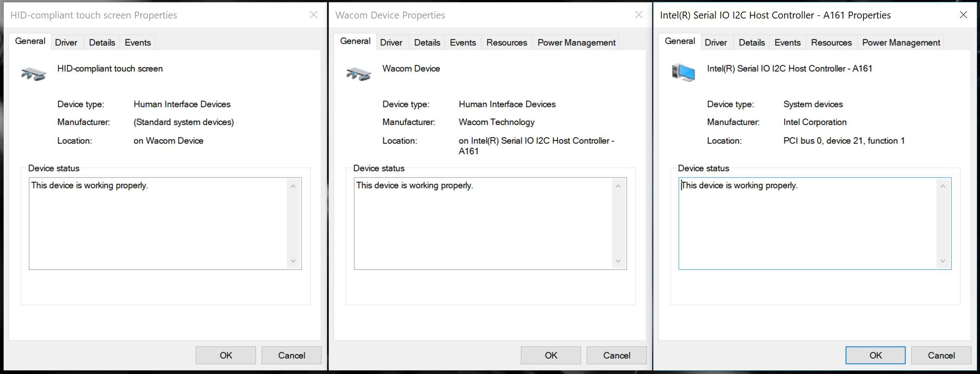The image size is (980, 374).
Task: Click 'Wacom Device' name beside the icon
Action: [x=411, y=69]
